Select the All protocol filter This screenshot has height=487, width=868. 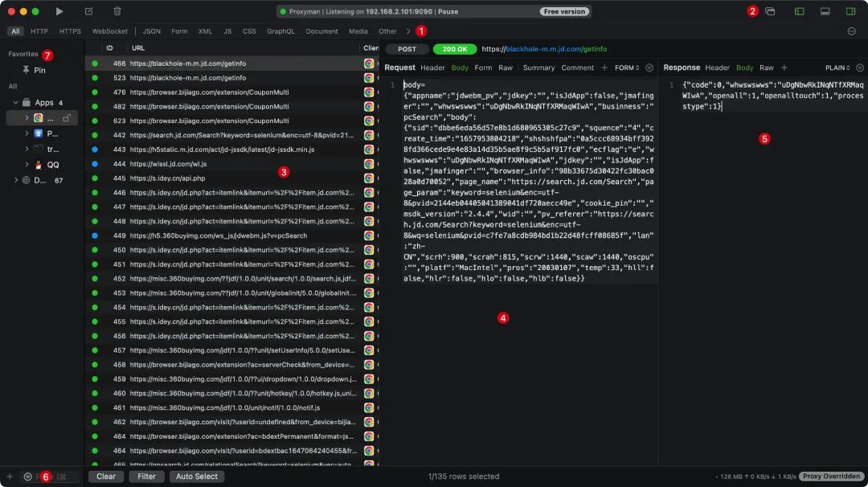coord(15,31)
